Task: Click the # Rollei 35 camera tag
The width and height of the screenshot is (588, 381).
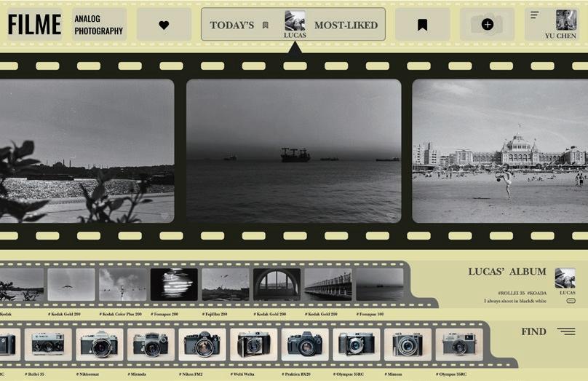Action: tap(34, 374)
